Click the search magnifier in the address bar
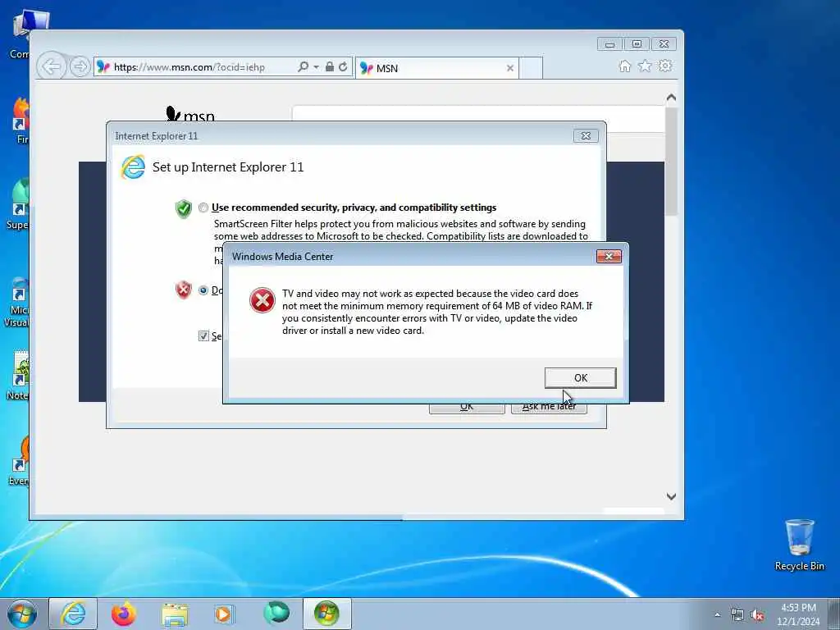The image size is (840, 630). pyautogui.click(x=304, y=67)
